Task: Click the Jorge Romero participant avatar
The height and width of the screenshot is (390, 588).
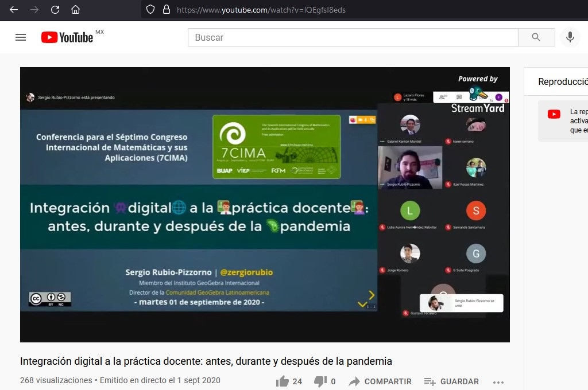Action: pos(410,253)
